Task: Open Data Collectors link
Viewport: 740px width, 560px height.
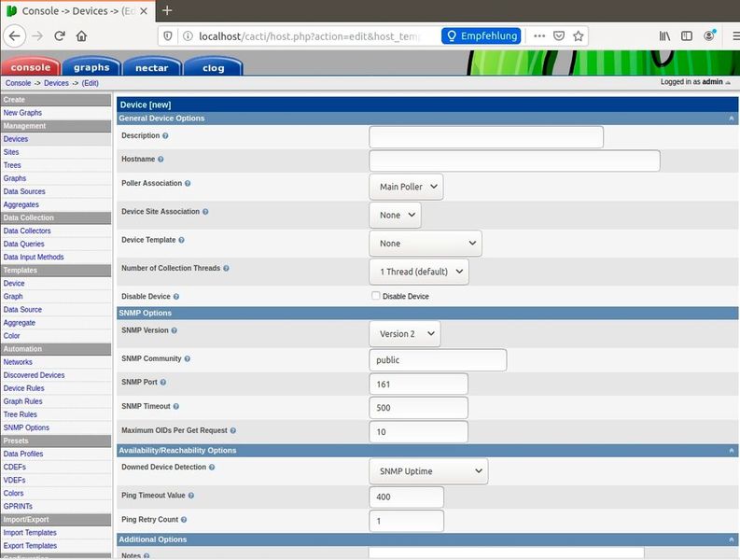Action: [27, 231]
